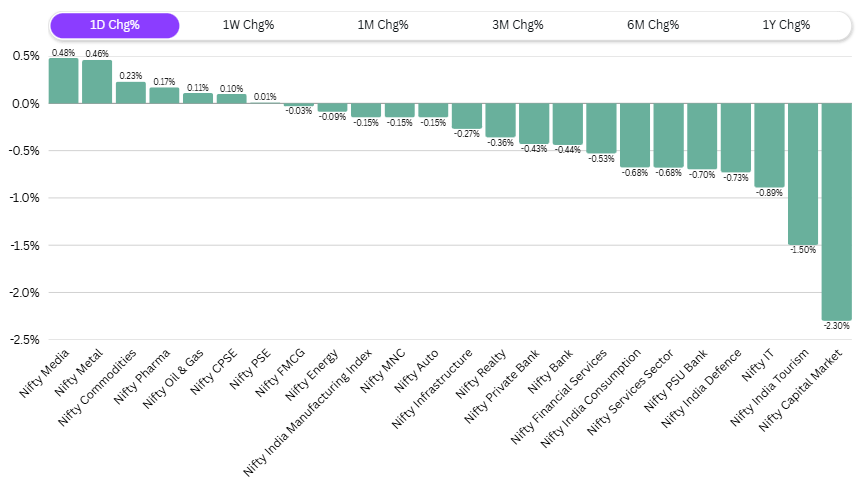Click the Nifty Metal bar at 0.46%
Viewport: 863px width, 487px height.
pyautogui.click(x=97, y=82)
